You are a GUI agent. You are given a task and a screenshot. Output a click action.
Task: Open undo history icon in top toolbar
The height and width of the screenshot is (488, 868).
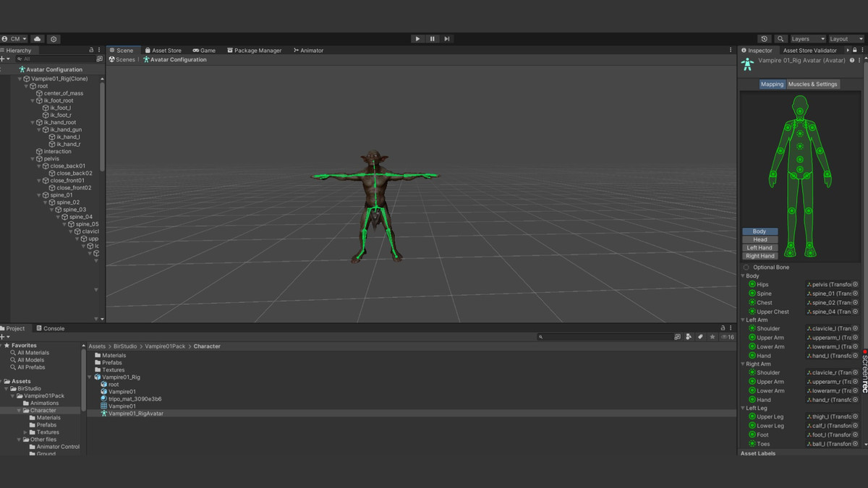point(764,39)
